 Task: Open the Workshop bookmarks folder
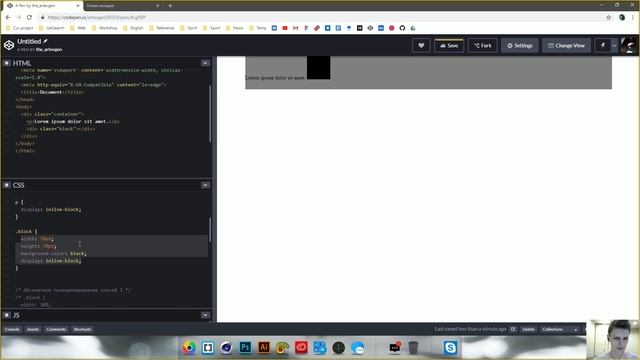[x=104, y=28]
